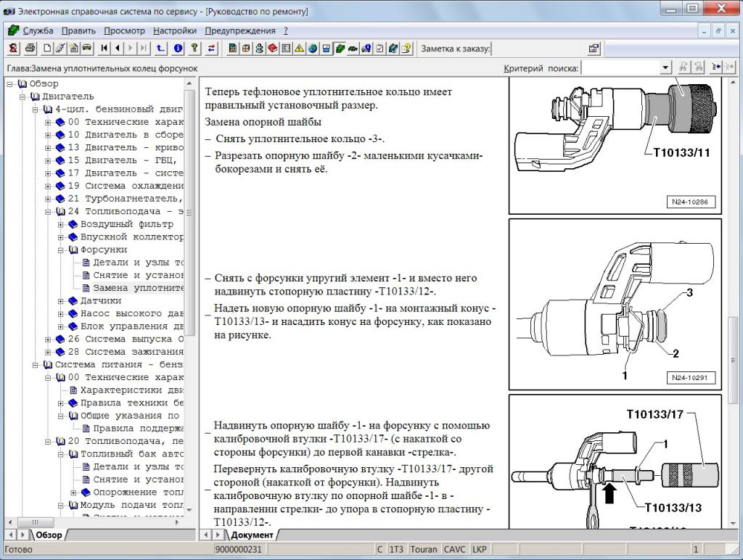The image size is (743, 560).
Task: Select 'Детали и узлы' under Форсунки
Action: 138,263
